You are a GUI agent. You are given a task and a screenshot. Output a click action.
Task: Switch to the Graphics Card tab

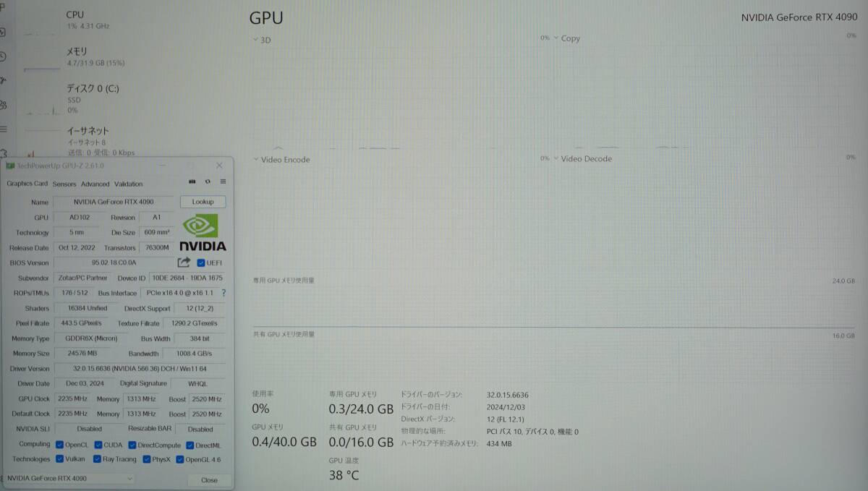click(27, 184)
